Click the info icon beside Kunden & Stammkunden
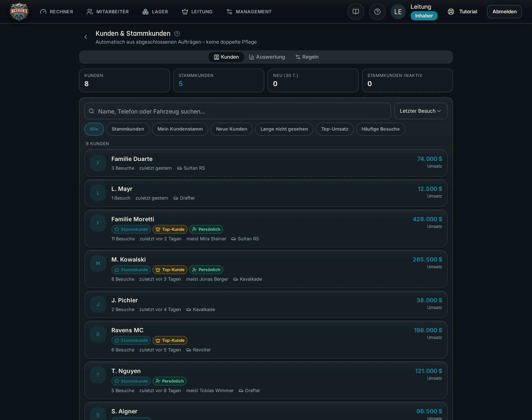 (177, 34)
